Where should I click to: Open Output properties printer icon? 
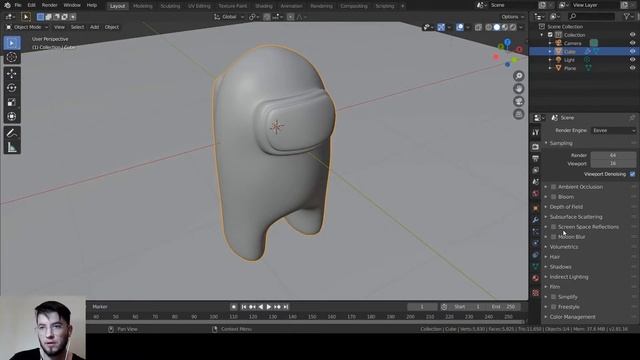[x=536, y=158]
